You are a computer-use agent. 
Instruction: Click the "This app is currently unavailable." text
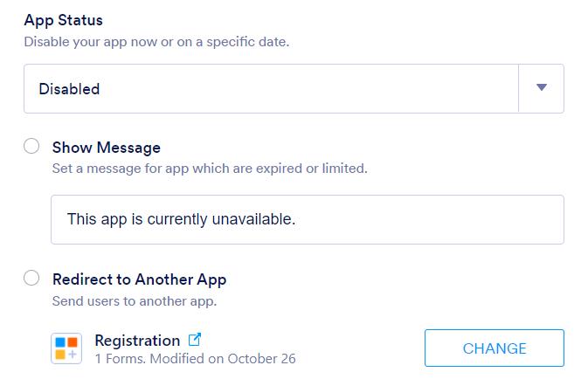(181, 219)
